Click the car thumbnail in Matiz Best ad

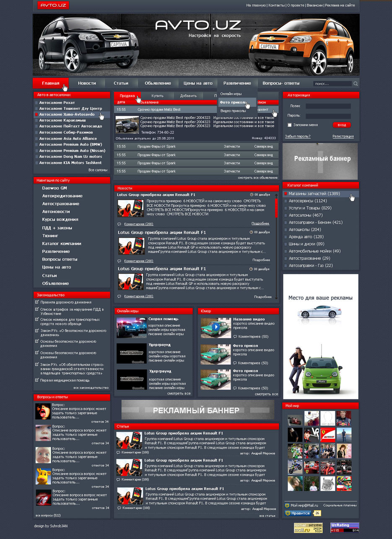coord(127,125)
